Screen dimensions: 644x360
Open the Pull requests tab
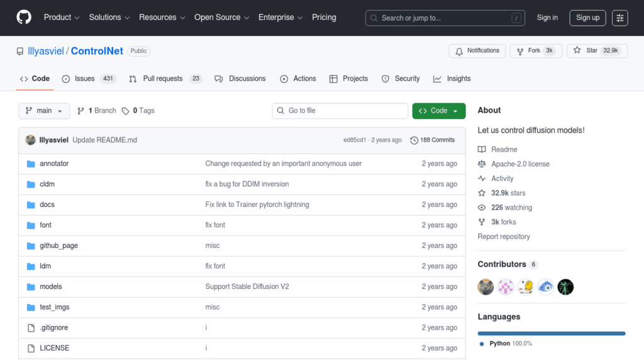coord(165,79)
